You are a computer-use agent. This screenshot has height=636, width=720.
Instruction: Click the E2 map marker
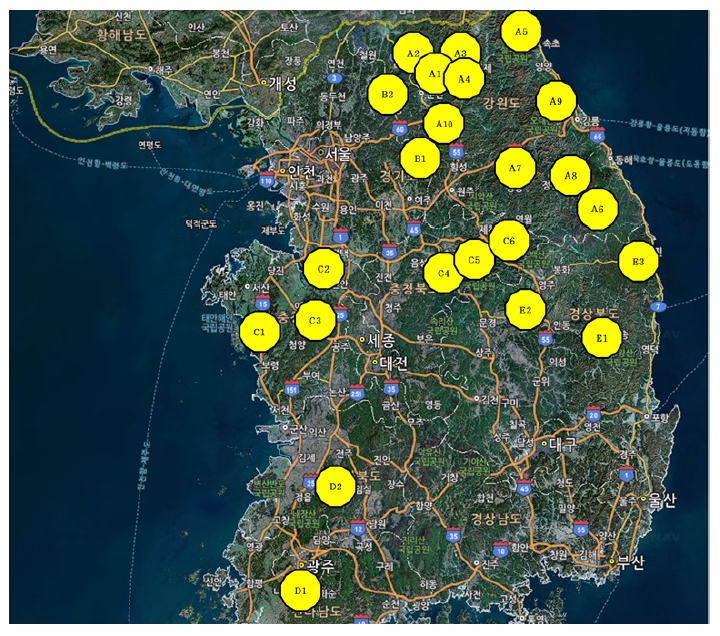(525, 309)
